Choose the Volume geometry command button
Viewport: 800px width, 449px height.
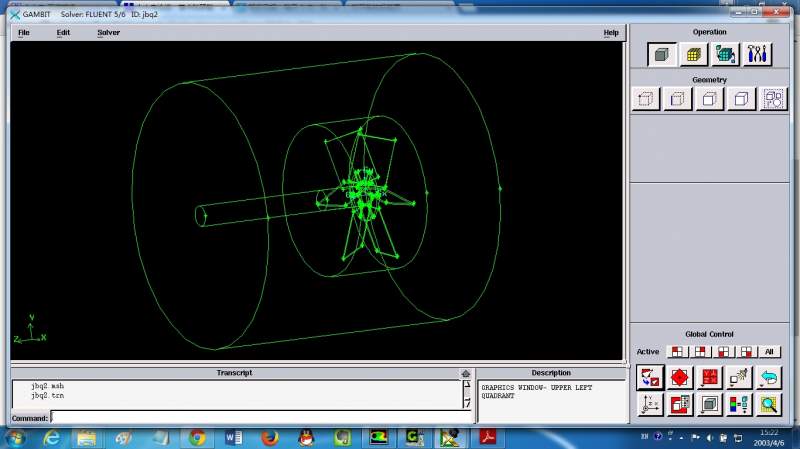coord(741,98)
